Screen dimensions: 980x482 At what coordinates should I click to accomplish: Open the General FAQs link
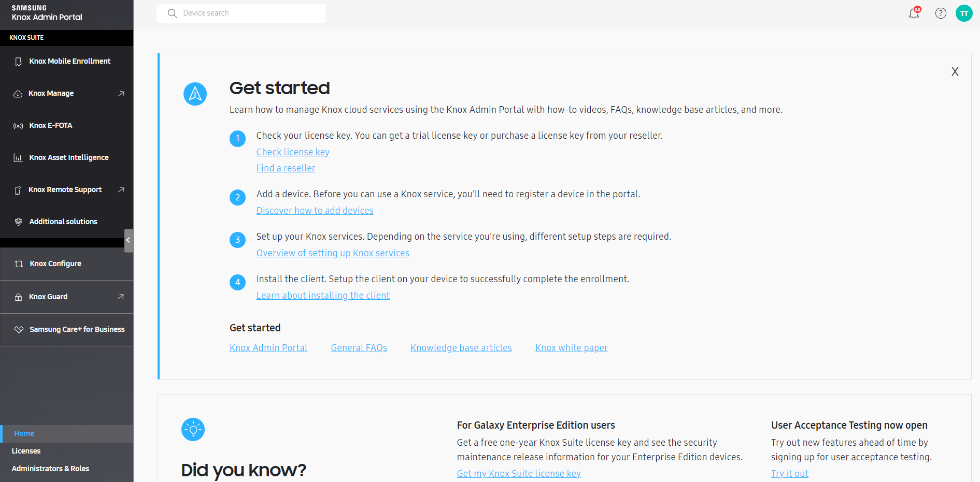point(359,348)
